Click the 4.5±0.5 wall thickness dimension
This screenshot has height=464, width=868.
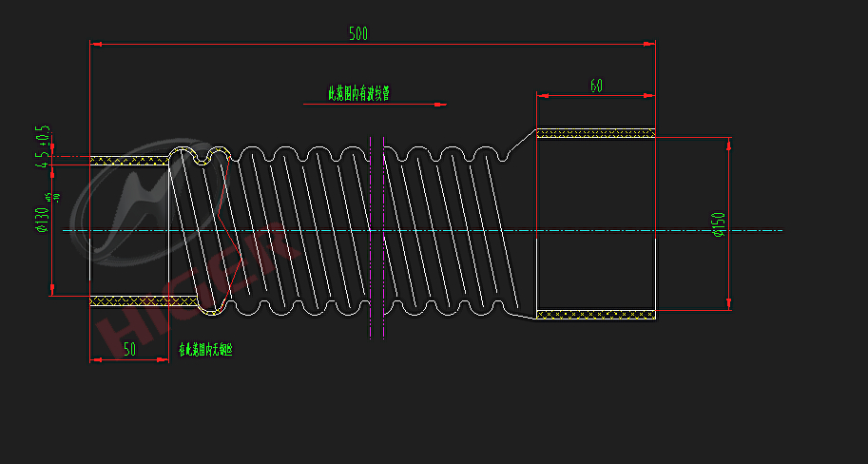[42, 145]
